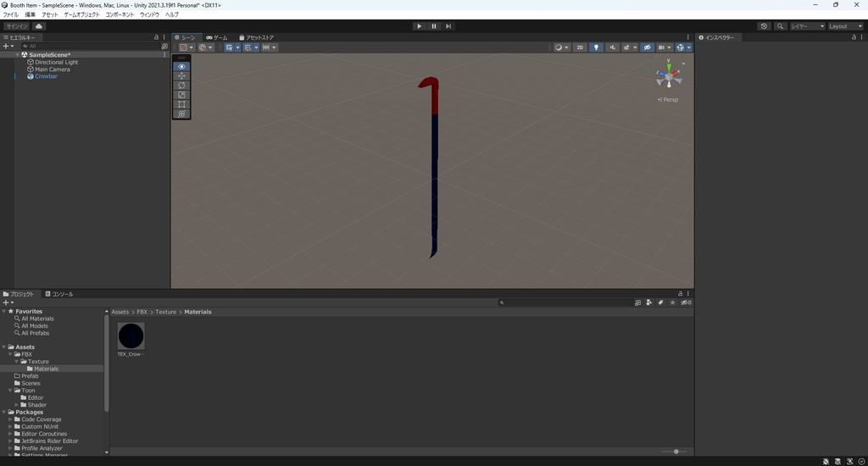Toggle hidden packages visibility count
Screen dimensions: 868x466
tap(686, 302)
